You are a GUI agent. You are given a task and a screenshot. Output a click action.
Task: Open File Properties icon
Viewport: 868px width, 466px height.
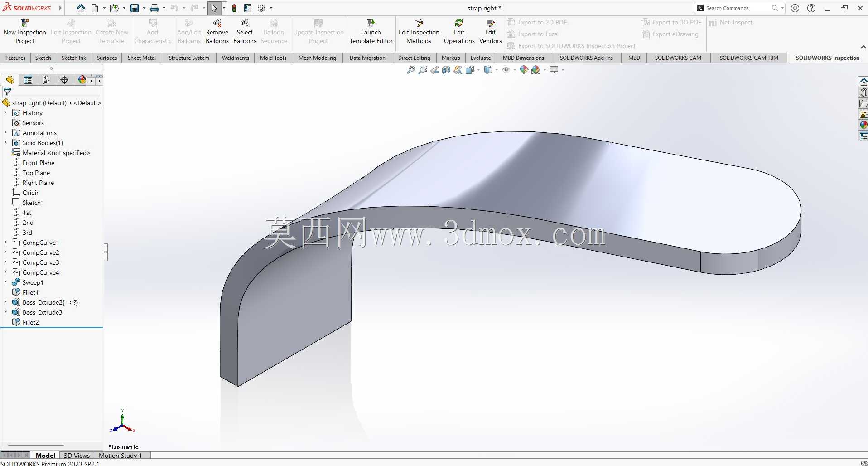248,8
